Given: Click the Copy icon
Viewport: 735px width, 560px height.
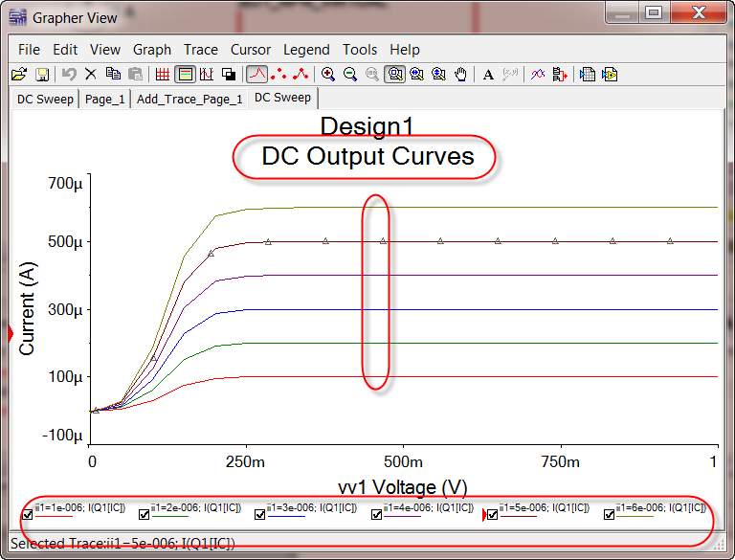Looking at the screenshot, I should pos(113,74).
